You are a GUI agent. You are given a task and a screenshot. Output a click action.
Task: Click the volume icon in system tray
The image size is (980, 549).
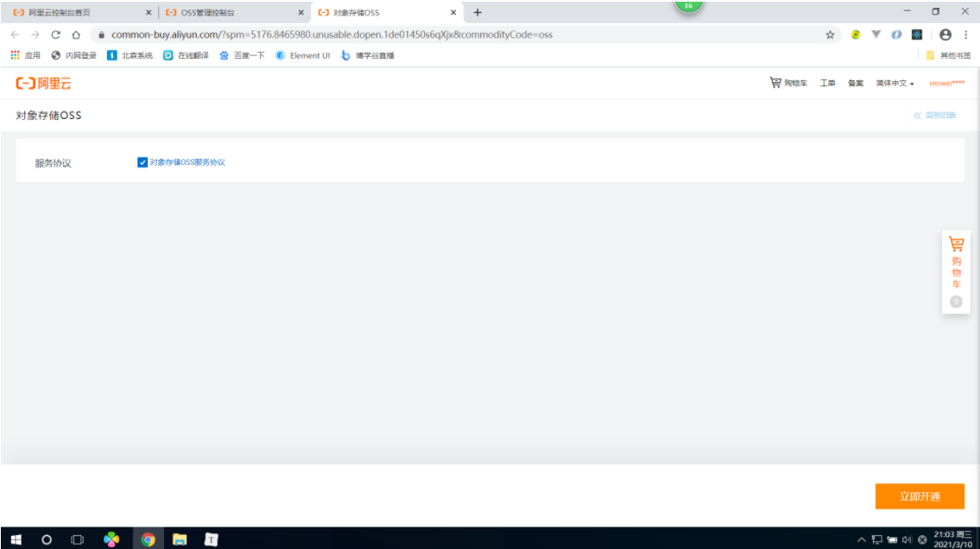pyautogui.click(x=907, y=540)
